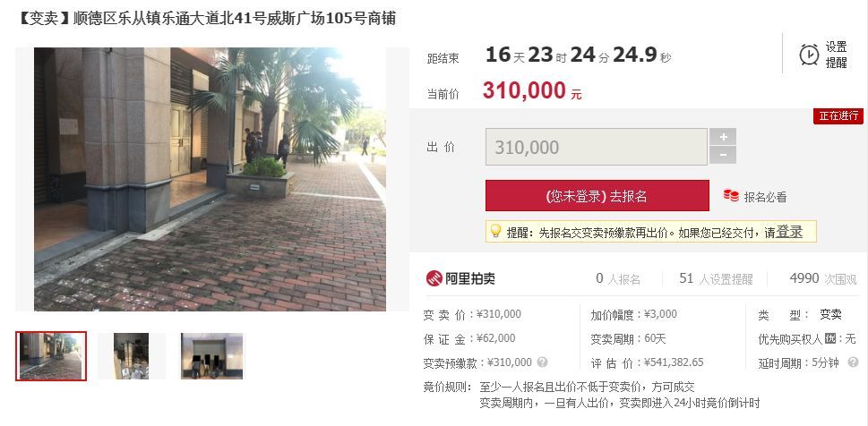Viewport: 868px width, 426px height.
Task: Decrease bid with the minus button
Action: [x=722, y=156]
